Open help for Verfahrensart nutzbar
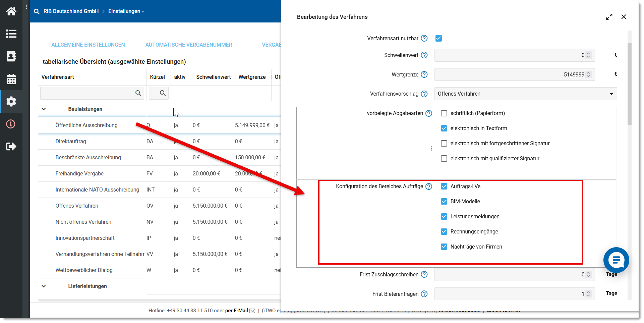This screenshot has height=323, width=644. tap(424, 38)
